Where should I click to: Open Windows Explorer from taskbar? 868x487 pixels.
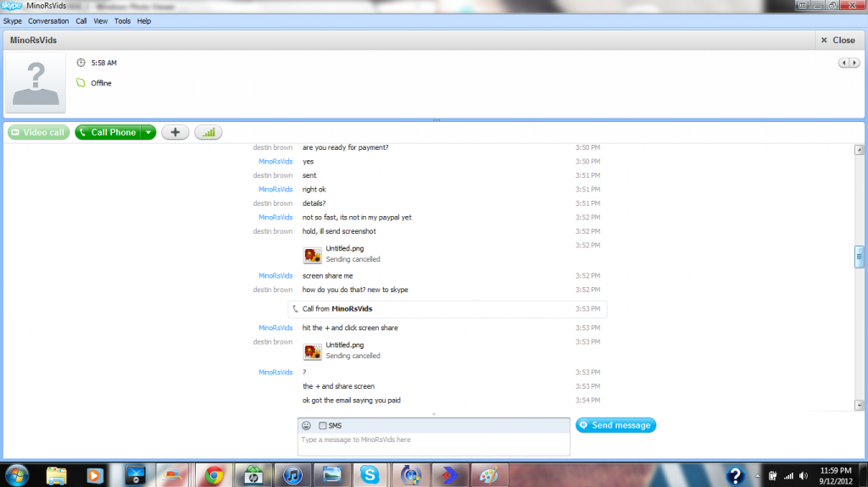(x=57, y=475)
